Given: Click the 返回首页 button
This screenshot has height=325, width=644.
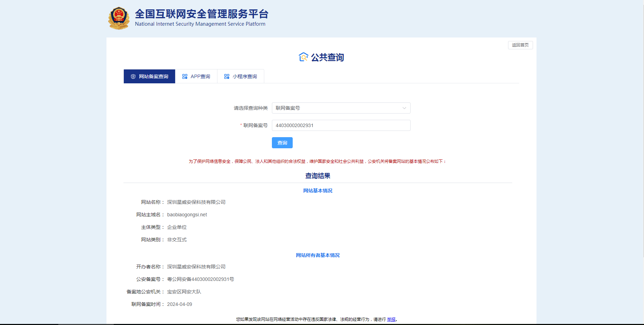Looking at the screenshot, I should click(521, 45).
